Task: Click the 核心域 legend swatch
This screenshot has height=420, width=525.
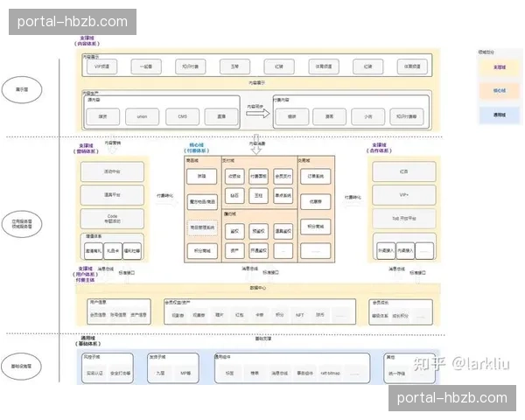Action: pos(499,89)
